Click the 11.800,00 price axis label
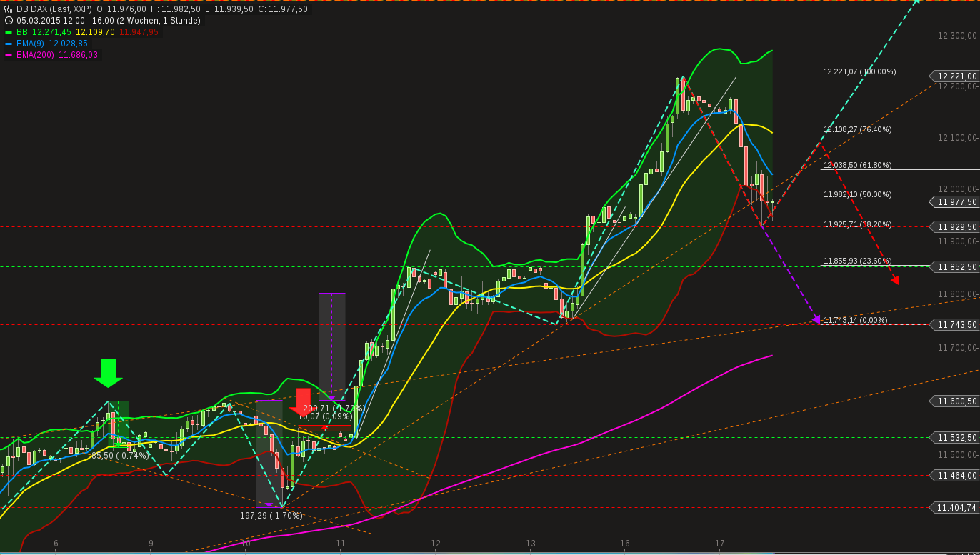This screenshot has height=555, width=980. (x=956, y=294)
